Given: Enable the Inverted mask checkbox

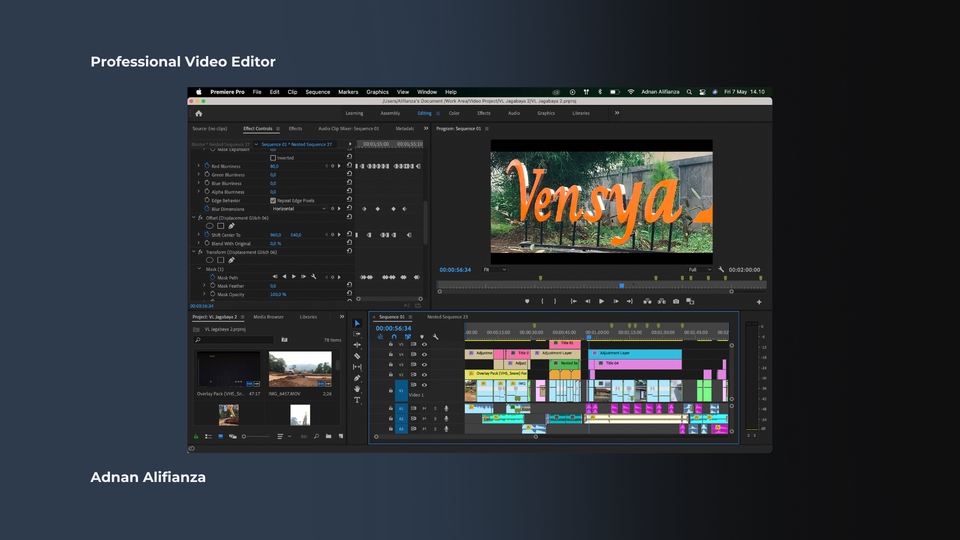Looking at the screenshot, I should pos(273,158).
